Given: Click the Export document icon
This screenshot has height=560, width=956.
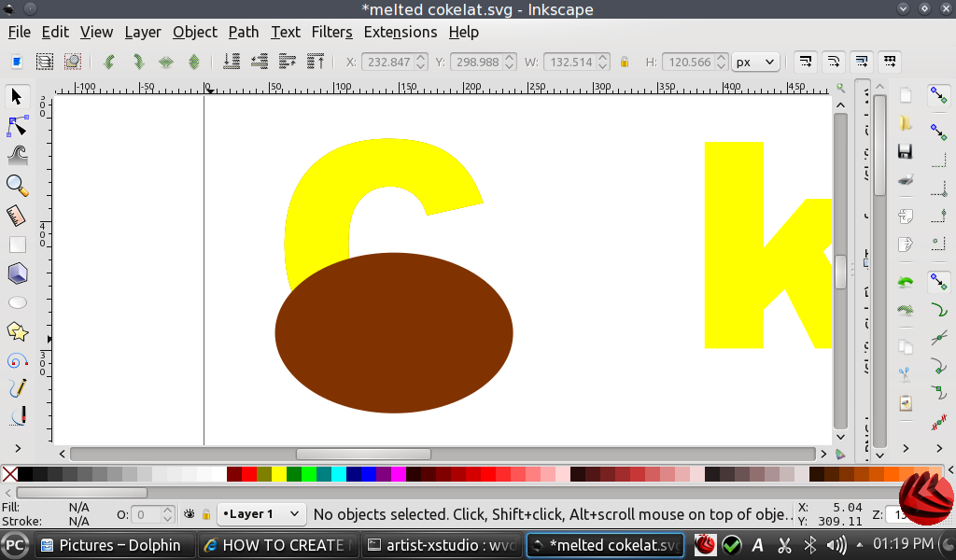Looking at the screenshot, I should click(x=906, y=245).
